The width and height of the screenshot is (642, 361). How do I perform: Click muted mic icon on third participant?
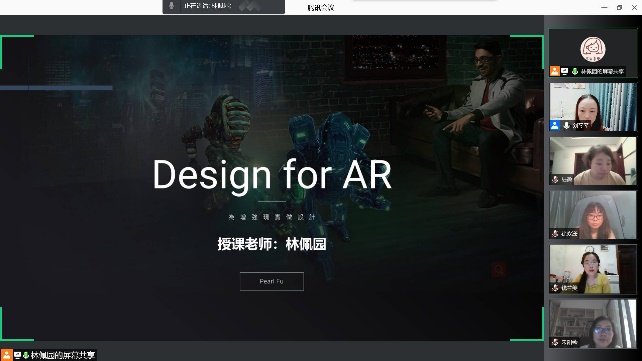click(555, 179)
